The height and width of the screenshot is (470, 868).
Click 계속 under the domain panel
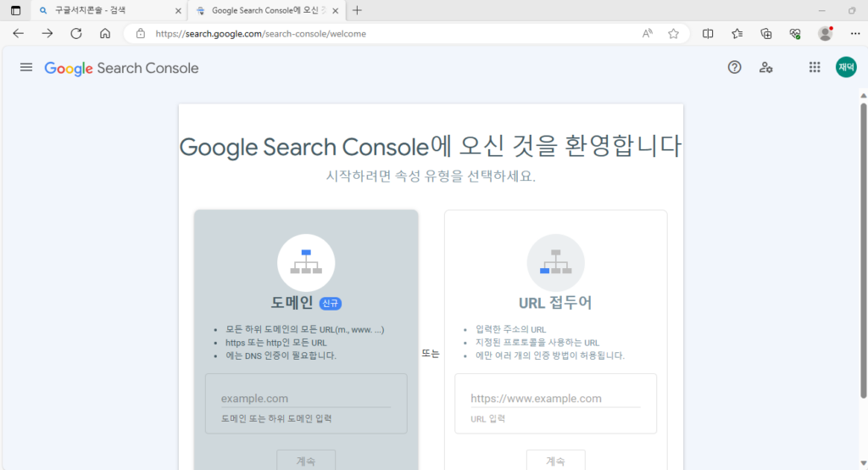tap(306, 460)
